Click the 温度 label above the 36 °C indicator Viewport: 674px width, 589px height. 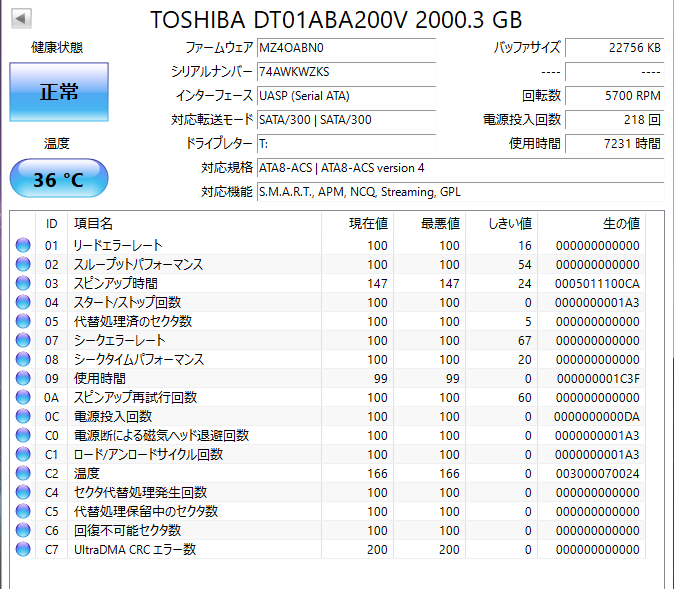click(x=56, y=143)
